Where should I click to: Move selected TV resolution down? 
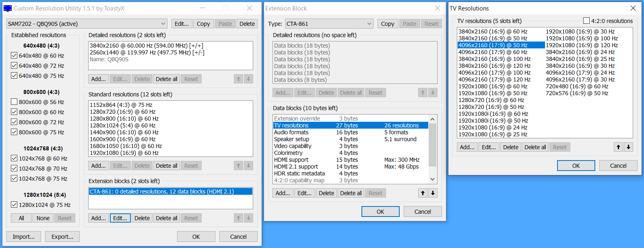628,147
